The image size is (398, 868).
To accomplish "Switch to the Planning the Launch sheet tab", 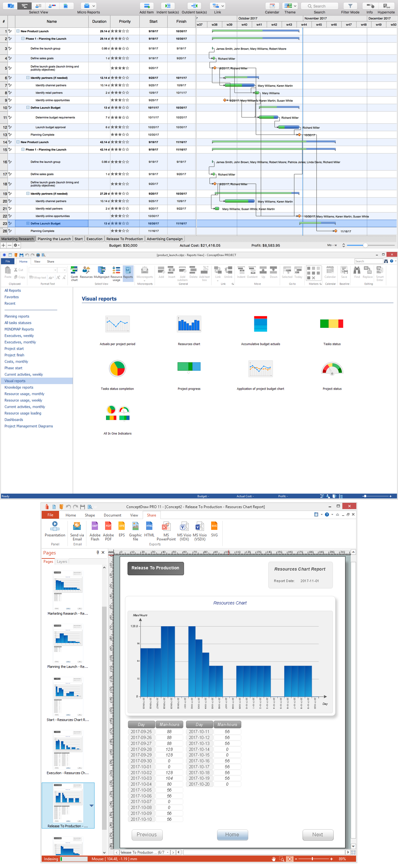I will (54, 239).
